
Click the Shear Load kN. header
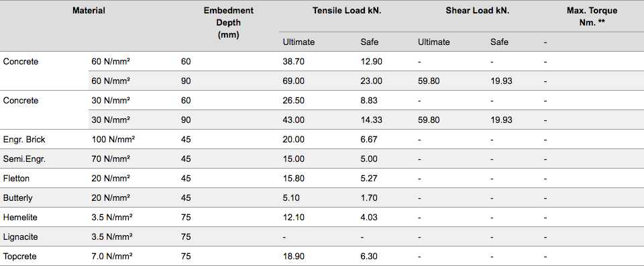[477, 11]
